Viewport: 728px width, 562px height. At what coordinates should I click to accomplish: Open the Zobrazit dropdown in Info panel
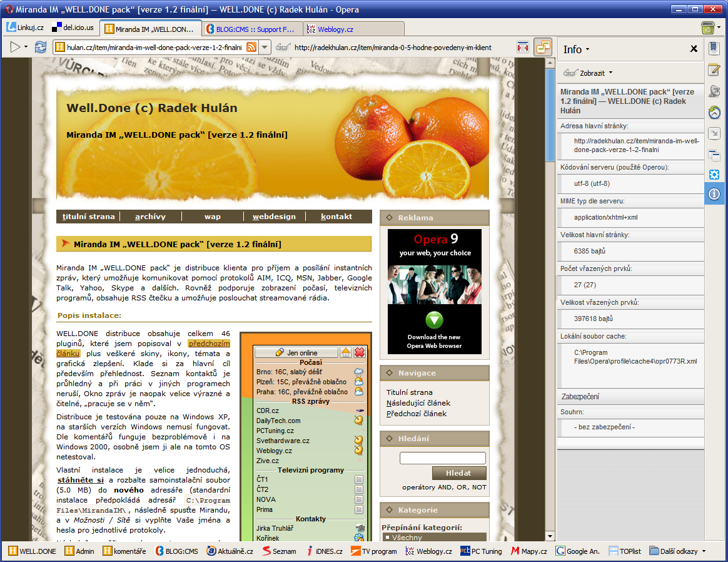pyautogui.click(x=588, y=73)
